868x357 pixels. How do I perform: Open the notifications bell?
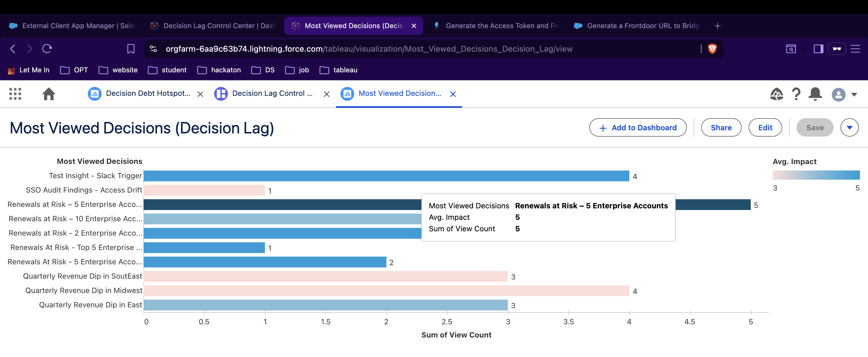[x=815, y=94]
